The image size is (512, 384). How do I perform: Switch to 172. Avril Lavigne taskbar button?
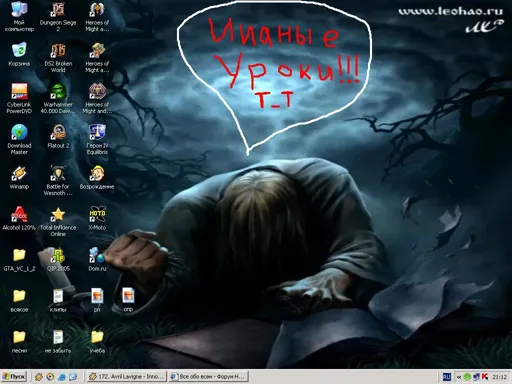coord(126,377)
